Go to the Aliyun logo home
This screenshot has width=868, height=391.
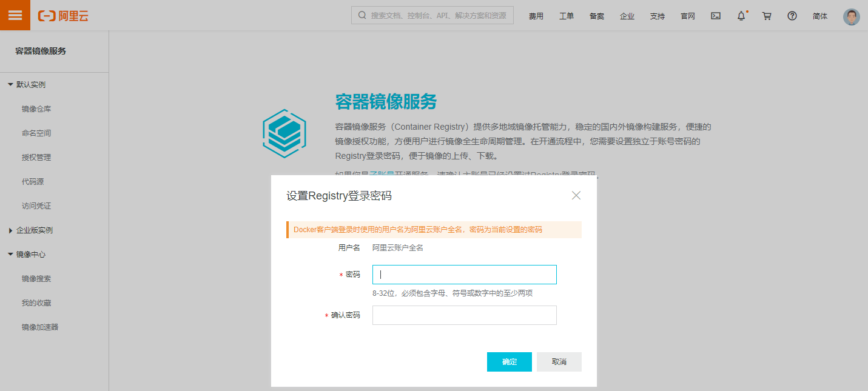(x=63, y=16)
